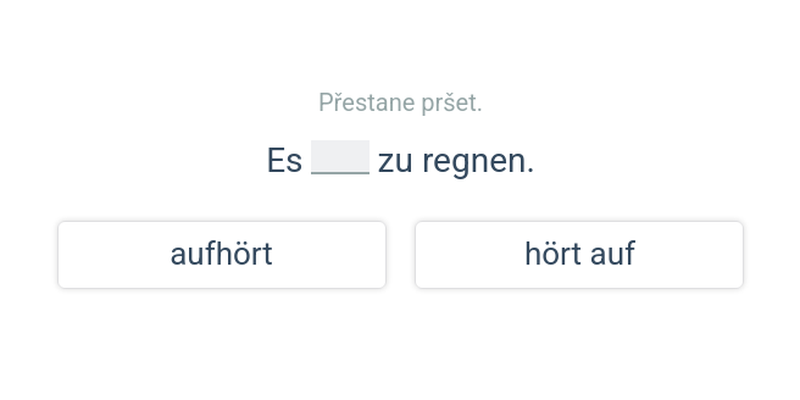Click the word "pršet" in the hint

coord(451,102)
